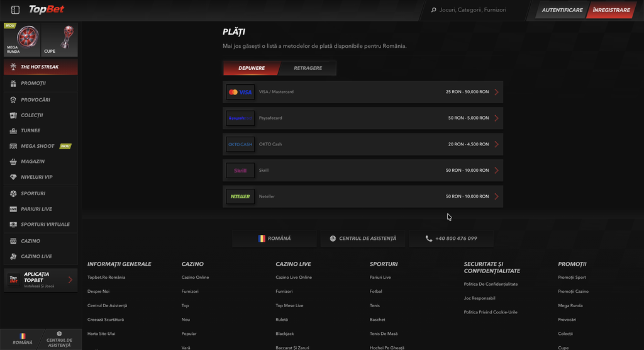Click the Promoții Sport footer link

572,277
